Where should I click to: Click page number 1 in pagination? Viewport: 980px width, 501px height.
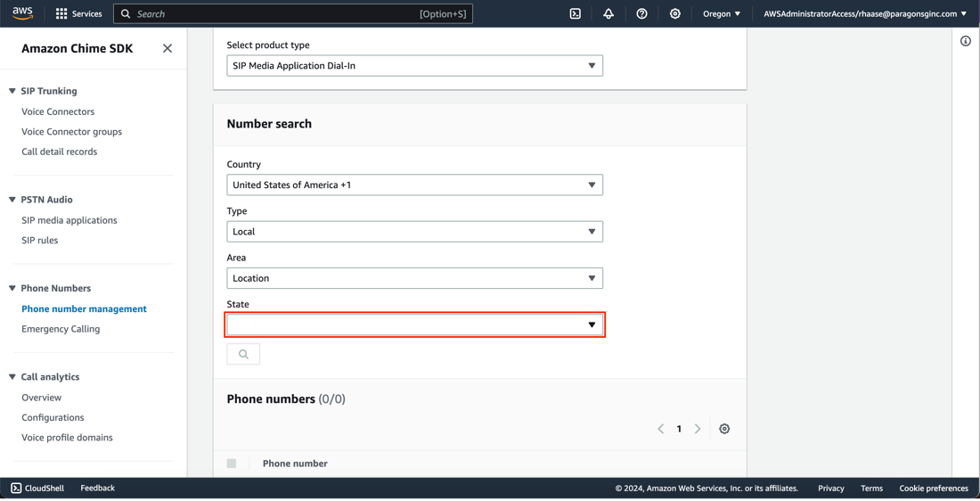click(x=679, y=429)
